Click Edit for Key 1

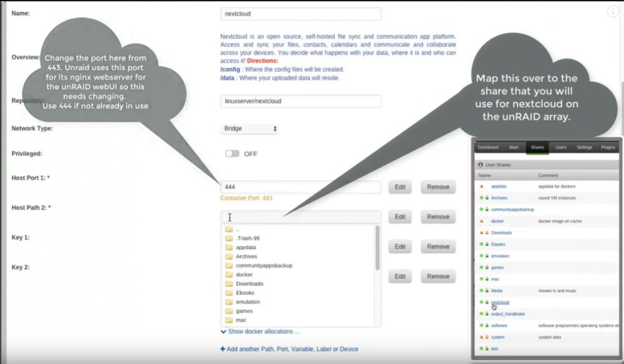[400, 246]
